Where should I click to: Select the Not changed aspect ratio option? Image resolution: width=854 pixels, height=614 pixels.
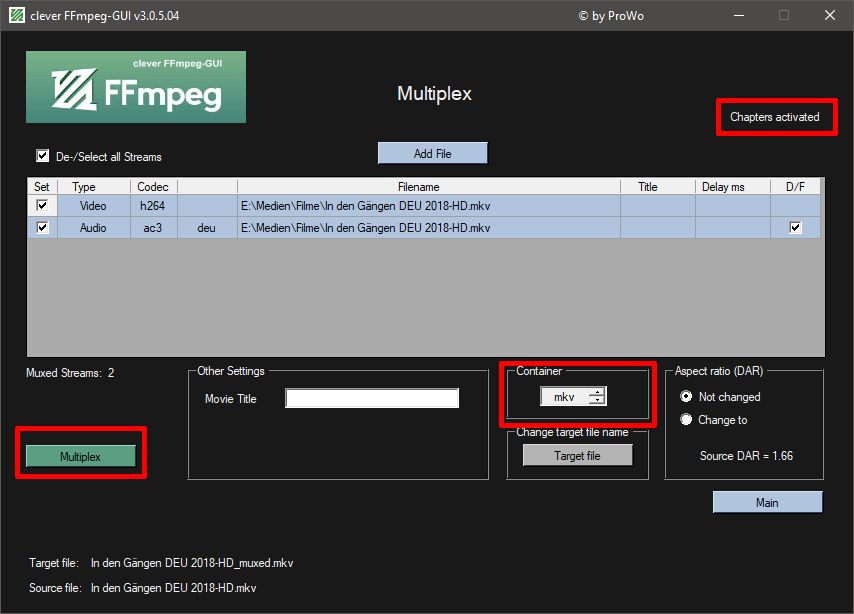(x=686, y=397)
